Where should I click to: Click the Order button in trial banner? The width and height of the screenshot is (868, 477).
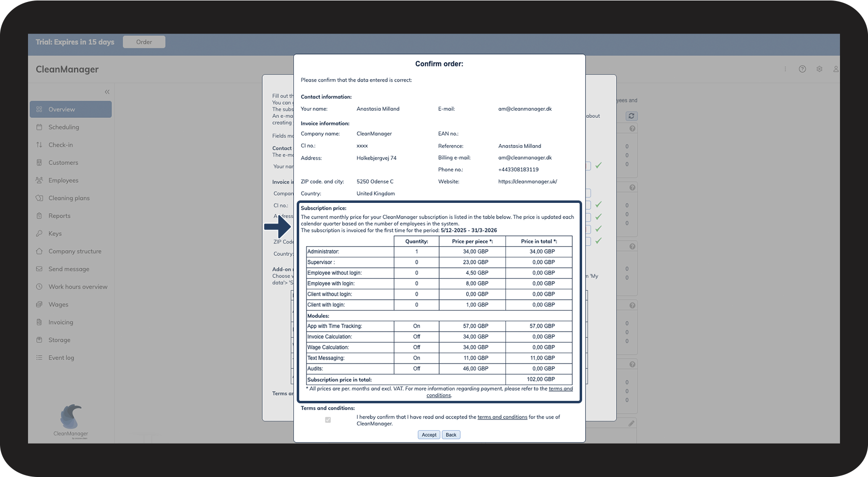coord(144,42)
